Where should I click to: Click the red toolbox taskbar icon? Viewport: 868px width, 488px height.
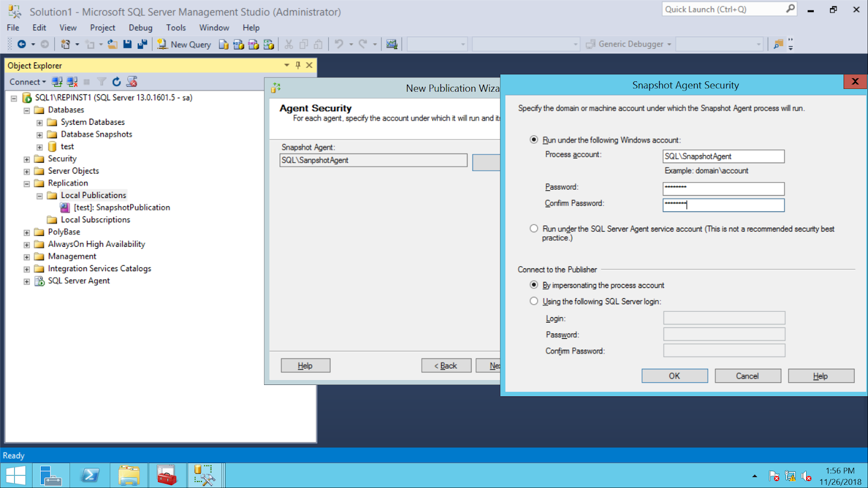tap(167, 476)
